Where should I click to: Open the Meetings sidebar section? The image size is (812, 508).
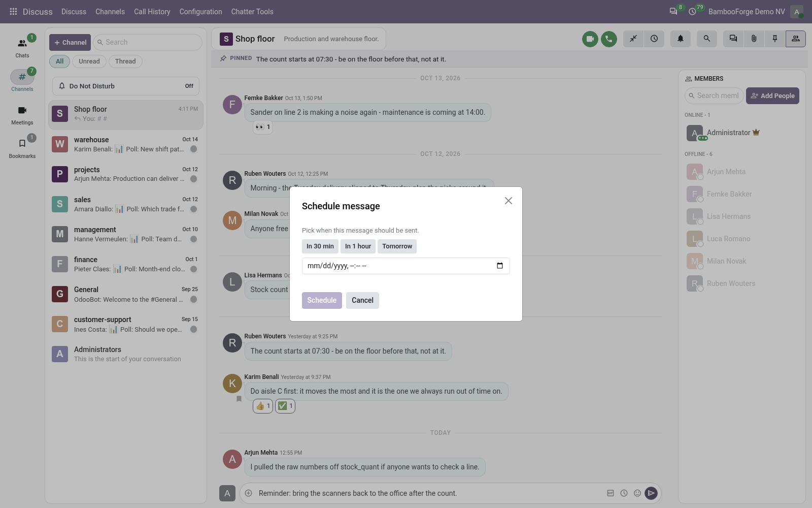coord(22,114)
